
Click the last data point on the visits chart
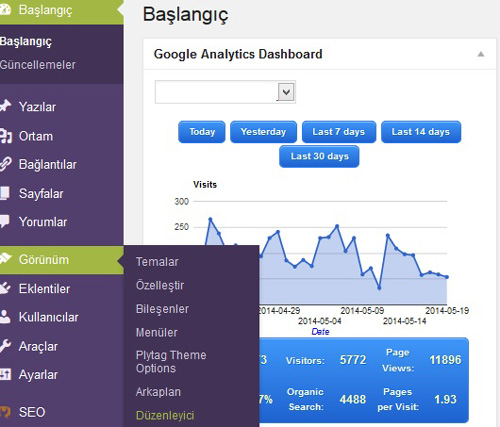coord(447,277)
